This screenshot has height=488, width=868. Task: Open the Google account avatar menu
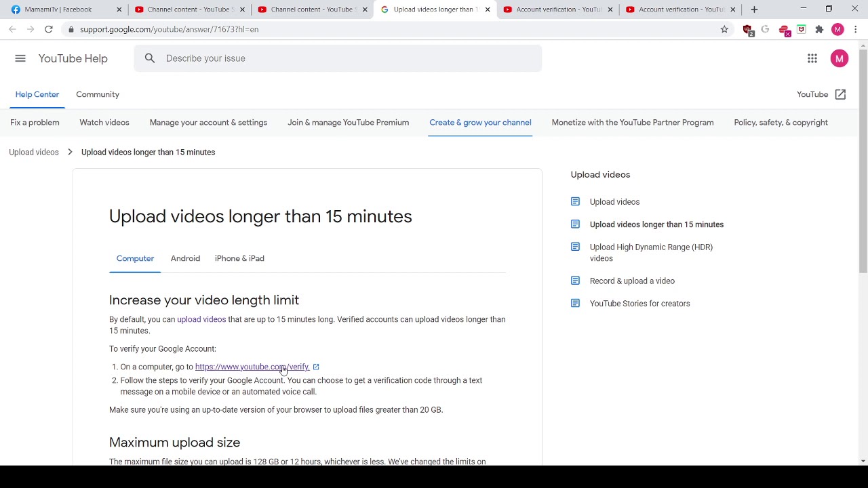(840, 58)
